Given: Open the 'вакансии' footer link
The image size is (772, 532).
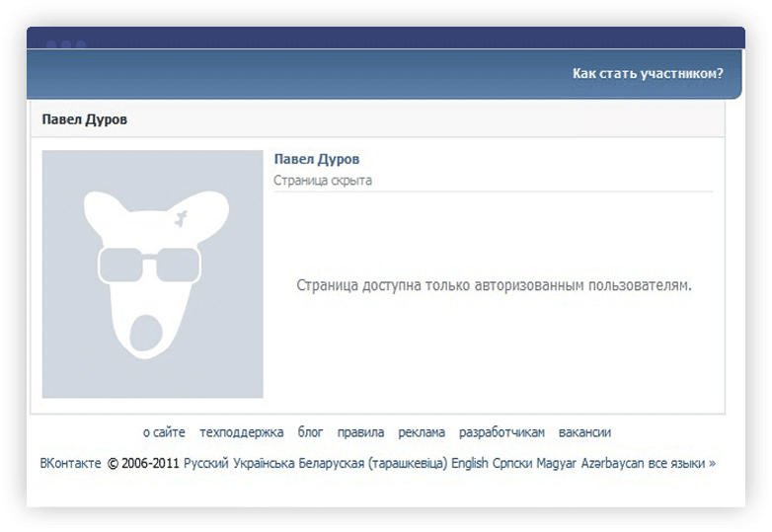Looking at the screenshot, I should coord(584,432).
